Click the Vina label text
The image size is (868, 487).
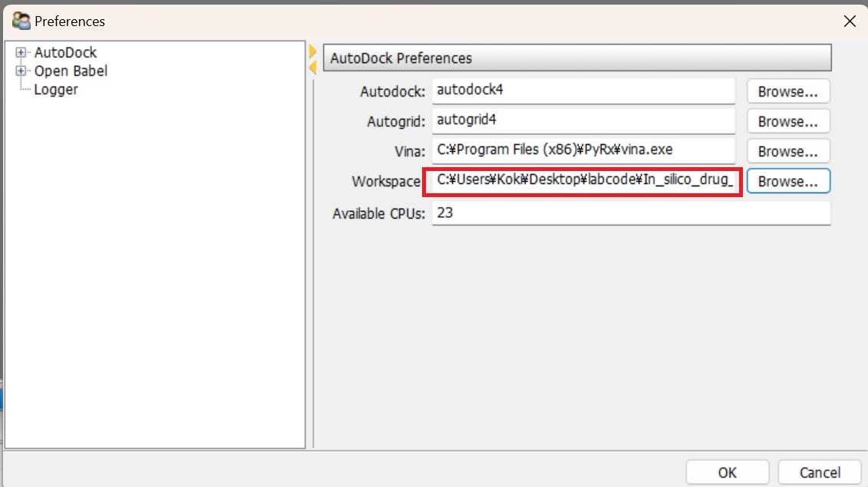pos(410,151)
